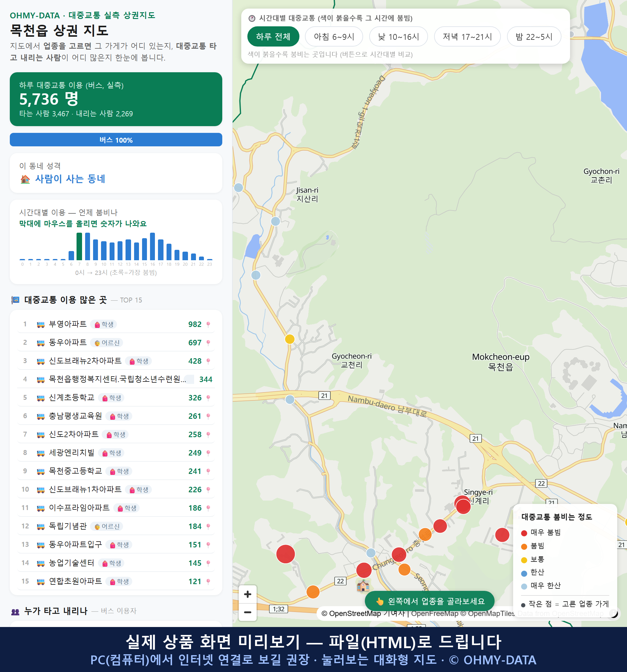Click the 보통 yellow legend swatch
This screenshot has height=672, width=627.
(524, 560)
